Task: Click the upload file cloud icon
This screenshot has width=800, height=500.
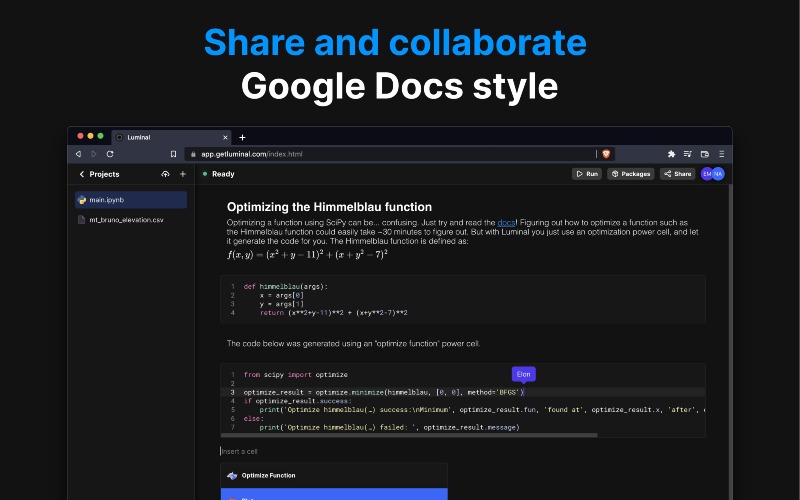Action: (x=165, y=174)
